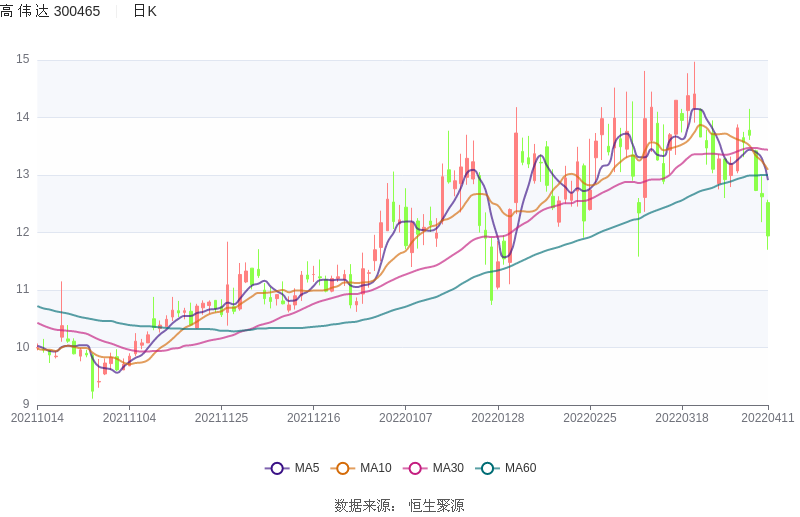Select the 20211125 date on the x-axis

pos(221,418)
